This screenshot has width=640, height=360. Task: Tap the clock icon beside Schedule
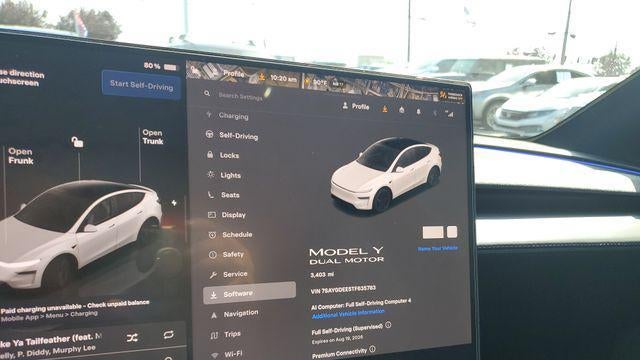click(x=212, y=235)
